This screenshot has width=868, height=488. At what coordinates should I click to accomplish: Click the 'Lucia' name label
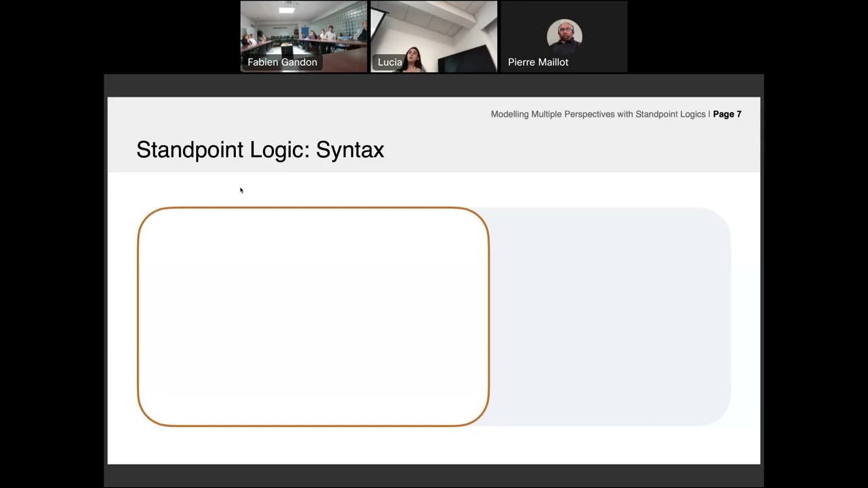[390, 62]
